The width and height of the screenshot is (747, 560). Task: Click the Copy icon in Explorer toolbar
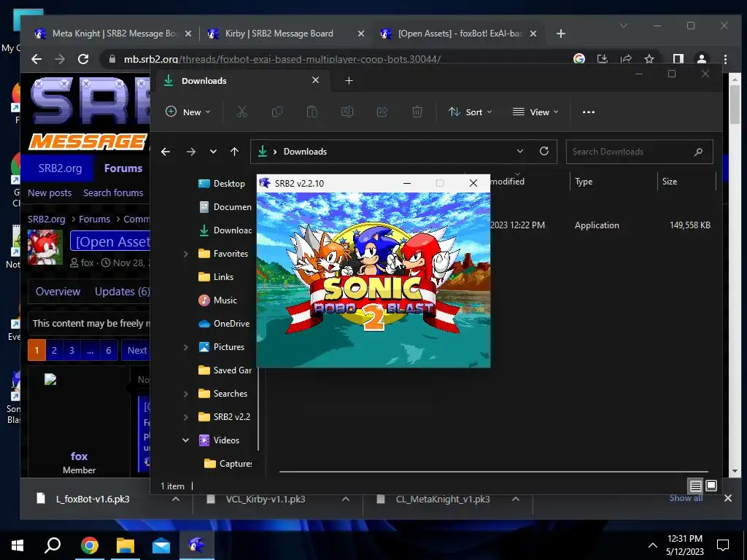[x=276, y=112]
